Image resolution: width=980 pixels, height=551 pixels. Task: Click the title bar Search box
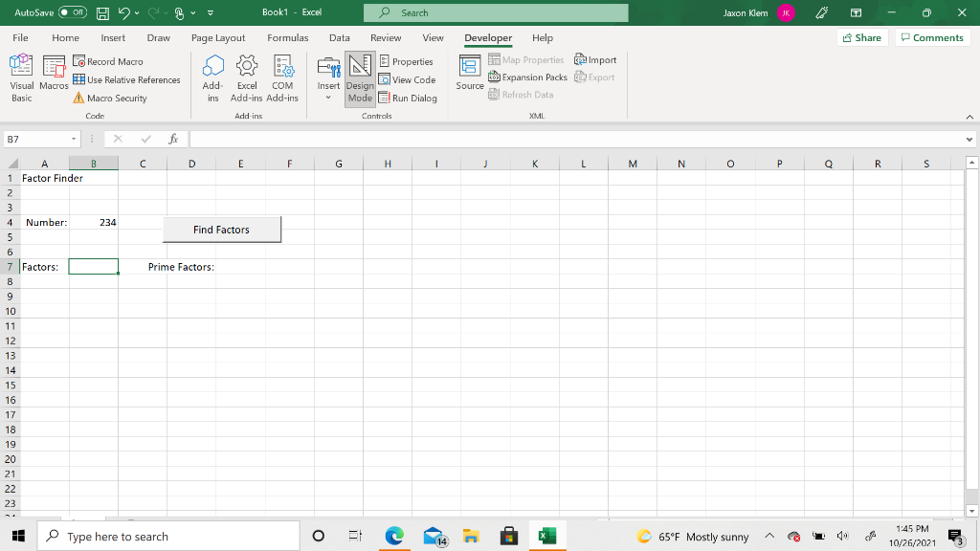(496, 12)
